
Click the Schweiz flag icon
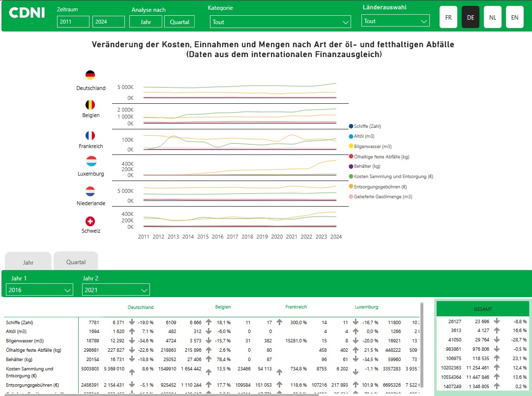[90, 221]
